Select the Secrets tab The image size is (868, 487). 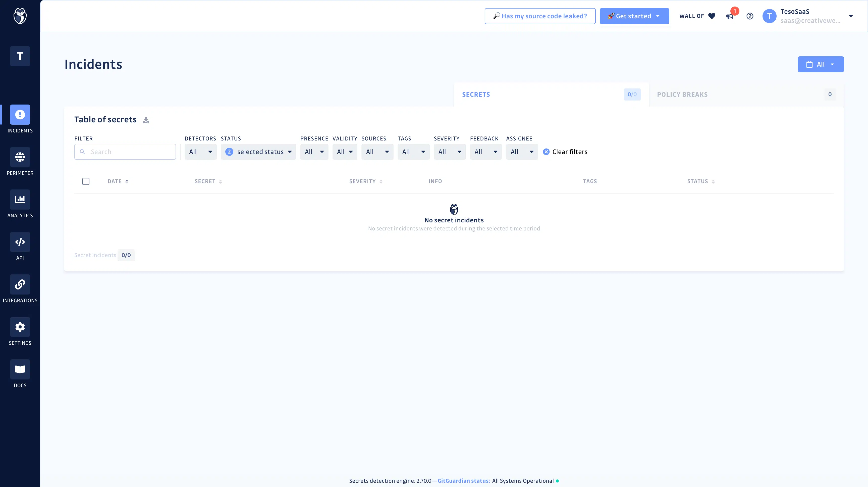pos(476,95)
